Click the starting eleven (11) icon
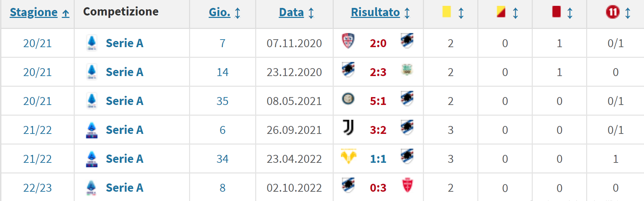 pos(613,12)
